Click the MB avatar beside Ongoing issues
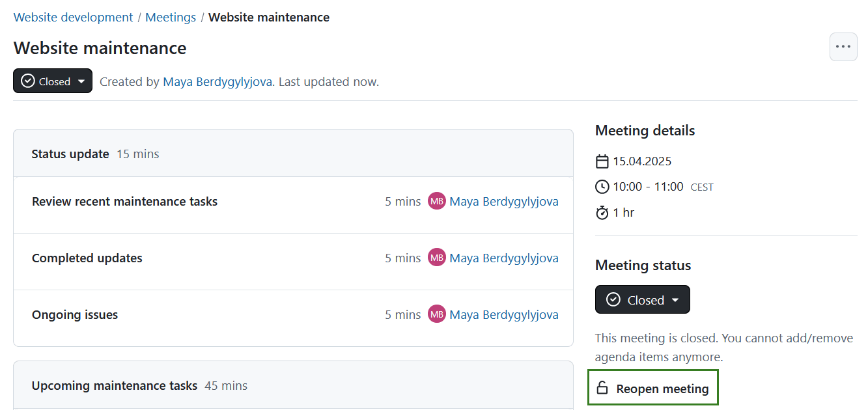This screenshot has width=868, height=410. [x=437, y=314]
